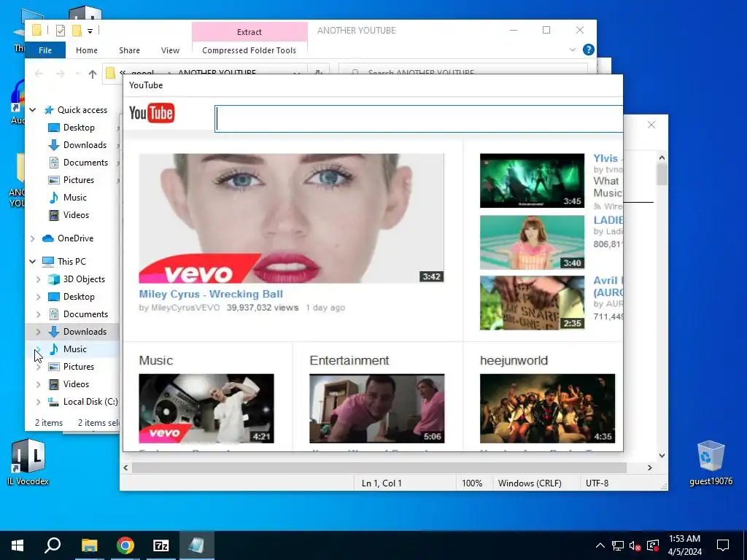Expand Downloads node under This PC

coord(39,332)
